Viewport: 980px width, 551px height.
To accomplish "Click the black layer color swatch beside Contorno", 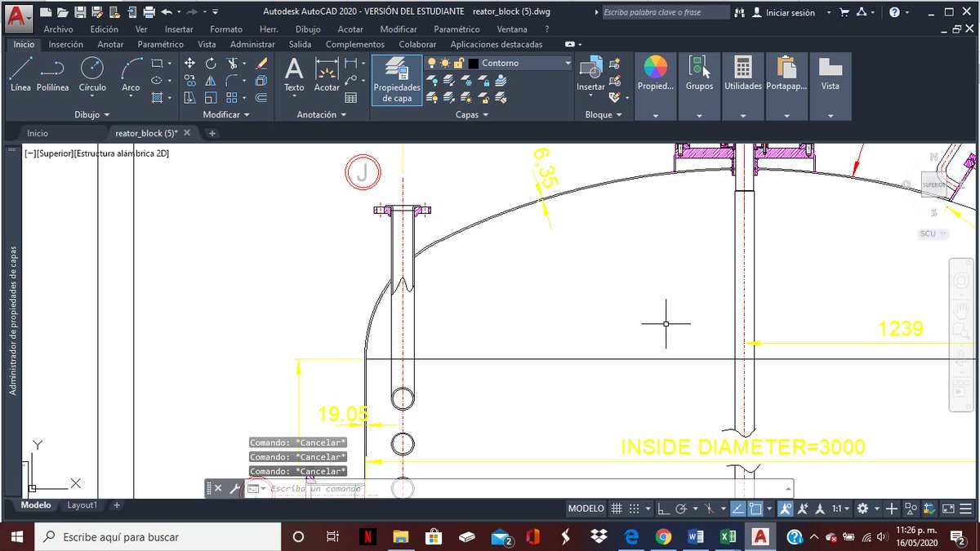I will coord(474,64).
